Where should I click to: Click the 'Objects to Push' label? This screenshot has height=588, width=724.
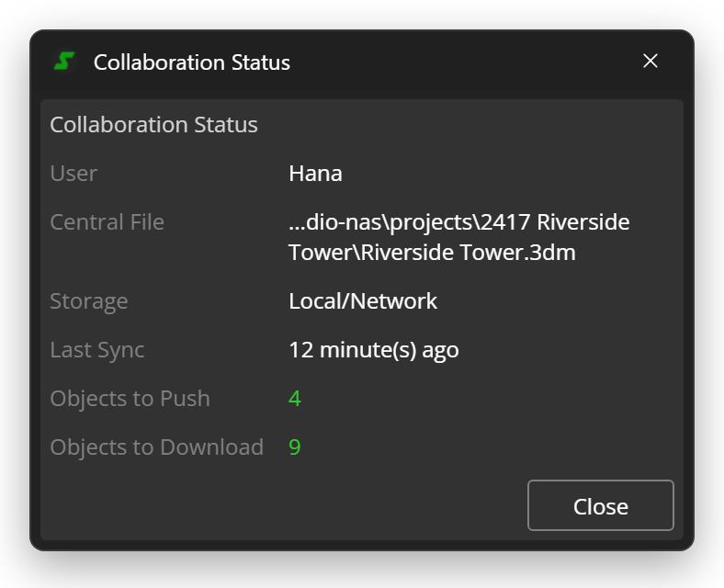click(x=130, y=399)
